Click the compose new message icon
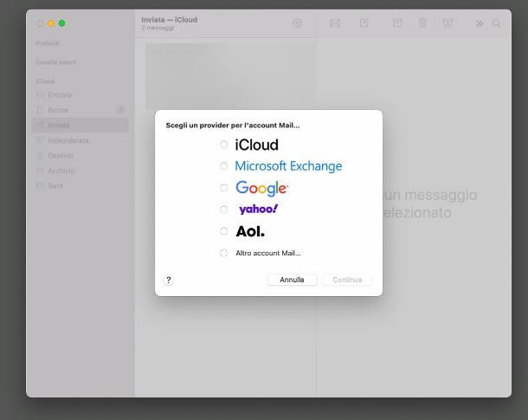 click(364, 23)
